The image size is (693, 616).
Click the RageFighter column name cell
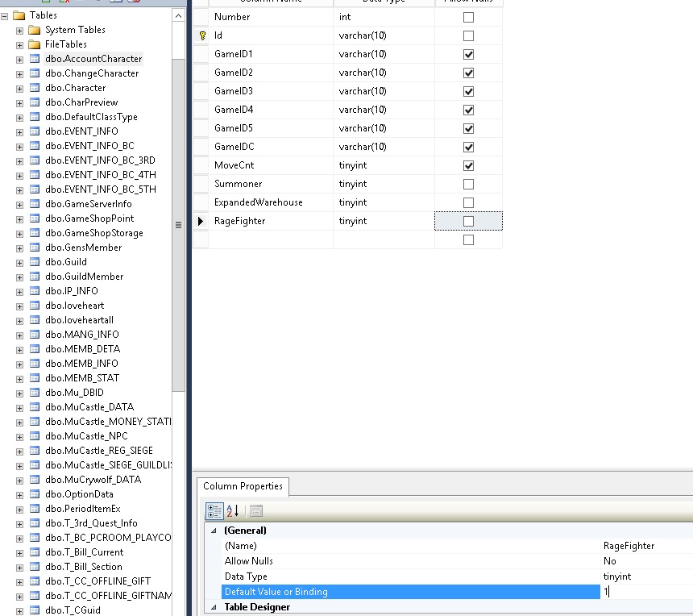pyautogui.click(x=271, y=221)
